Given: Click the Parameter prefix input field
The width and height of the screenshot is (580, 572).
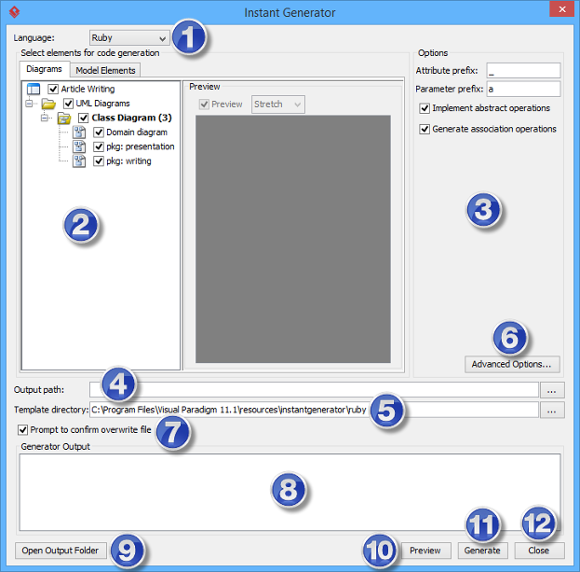Looking at the screenshot, I should click(x=523, y=89).
